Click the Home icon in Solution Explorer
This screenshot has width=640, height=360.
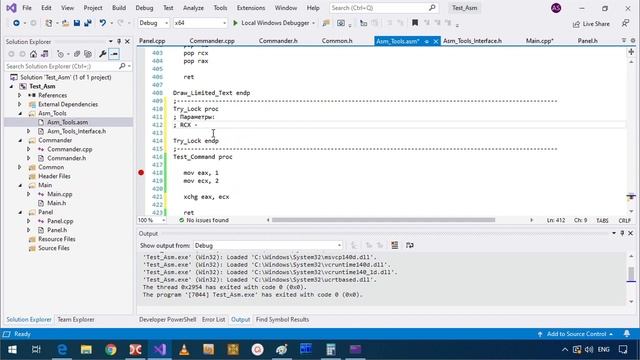pyautogui.click(x=33, y=54)
